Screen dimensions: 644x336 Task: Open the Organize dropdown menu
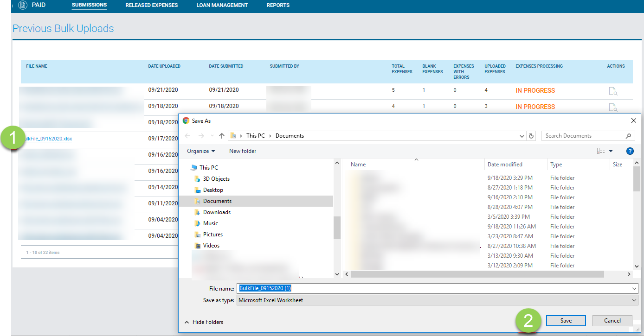point(201,151)
